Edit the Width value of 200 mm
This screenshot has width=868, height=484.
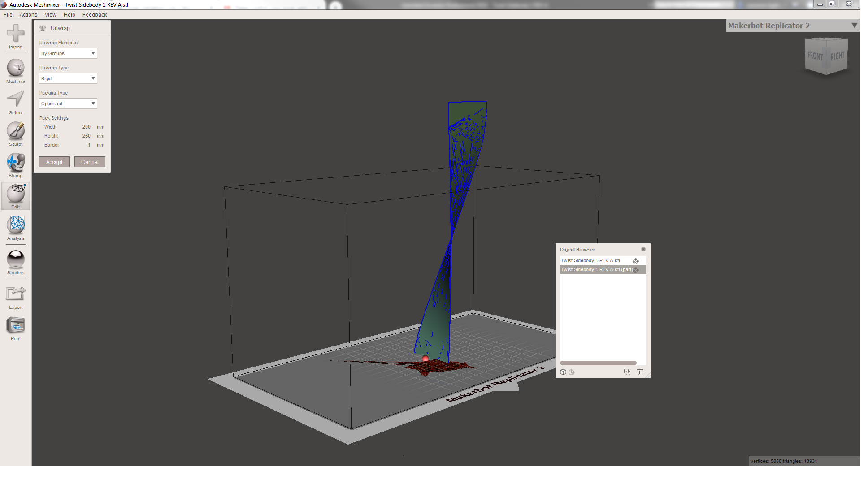87,127
